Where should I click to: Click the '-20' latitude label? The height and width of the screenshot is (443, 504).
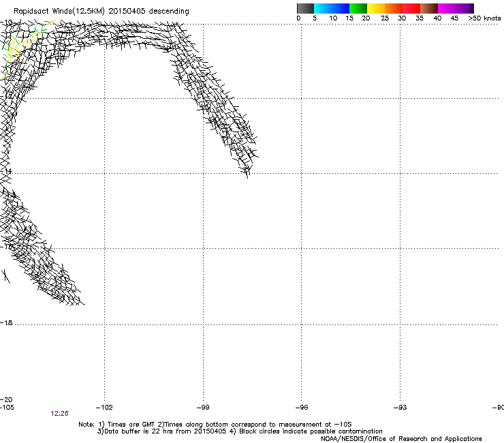click(x=6, y=399)
